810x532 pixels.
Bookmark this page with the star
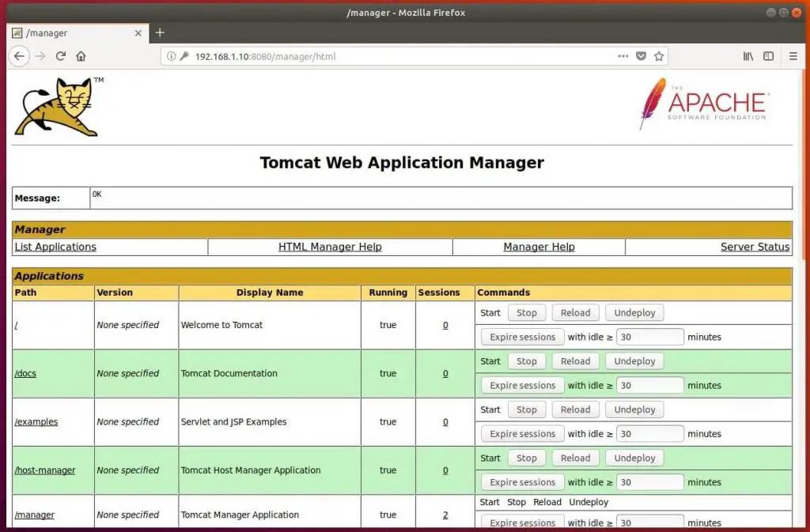(659, 56)
